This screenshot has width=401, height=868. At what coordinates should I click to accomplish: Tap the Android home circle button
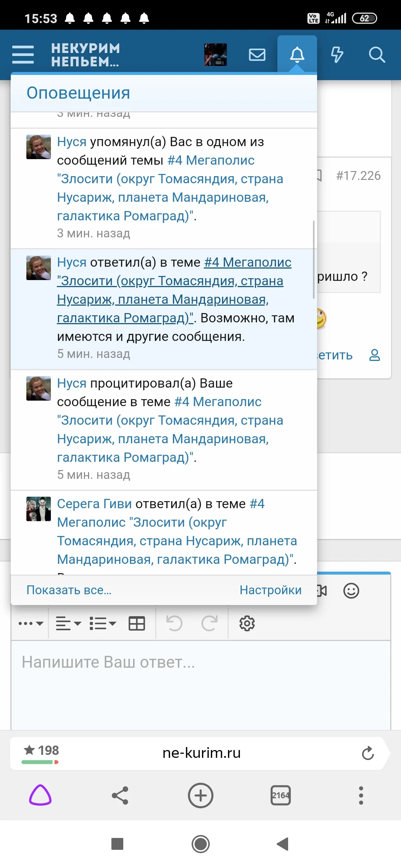(200, 844)
